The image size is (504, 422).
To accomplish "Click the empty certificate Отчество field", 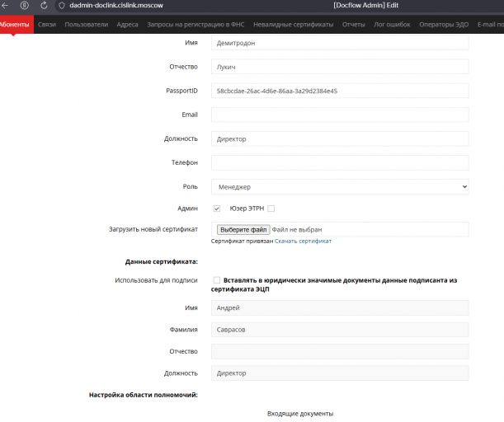I will click(x=340, y=351).
